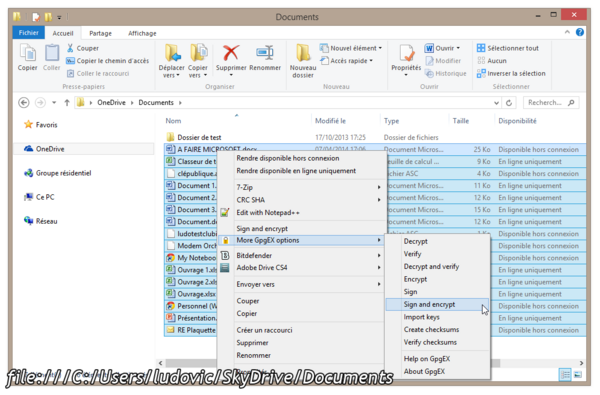Screen dimensions: 600x395
Task: Open the Bitdefender submenu
Action: point(302,255)
